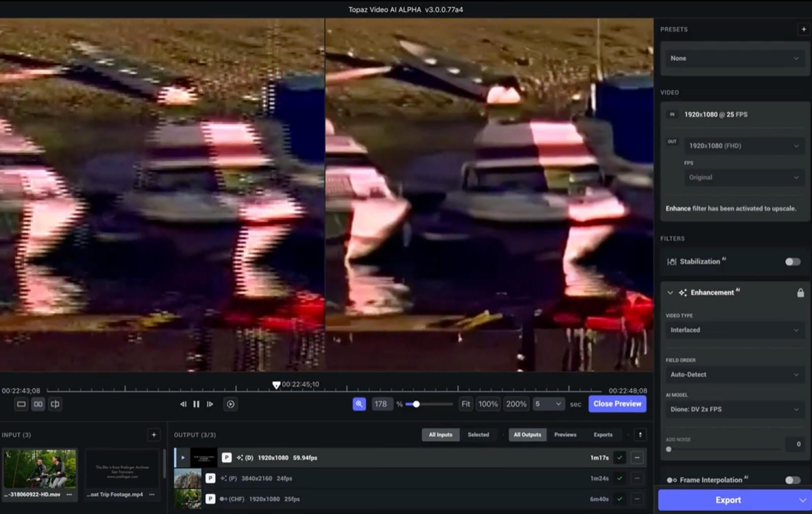
Task: Switch to side-by-side view layout
Action: point(38,404)
